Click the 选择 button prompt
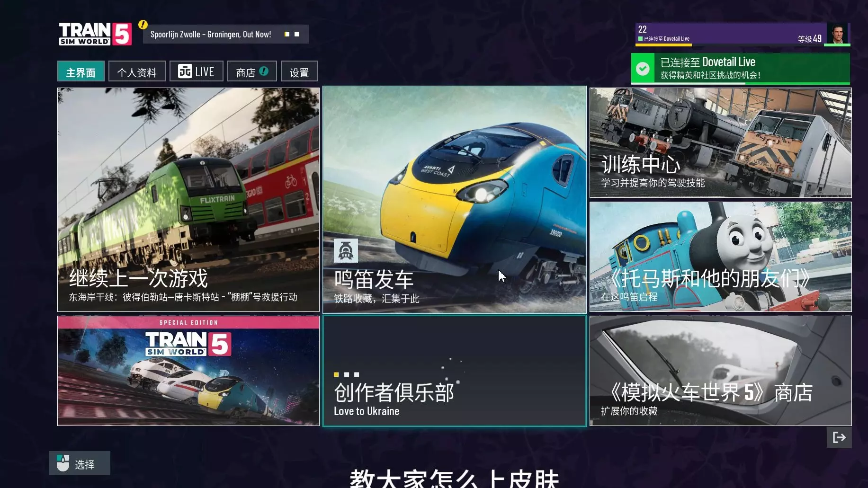 pyautogui.click(x=80, y=463)
